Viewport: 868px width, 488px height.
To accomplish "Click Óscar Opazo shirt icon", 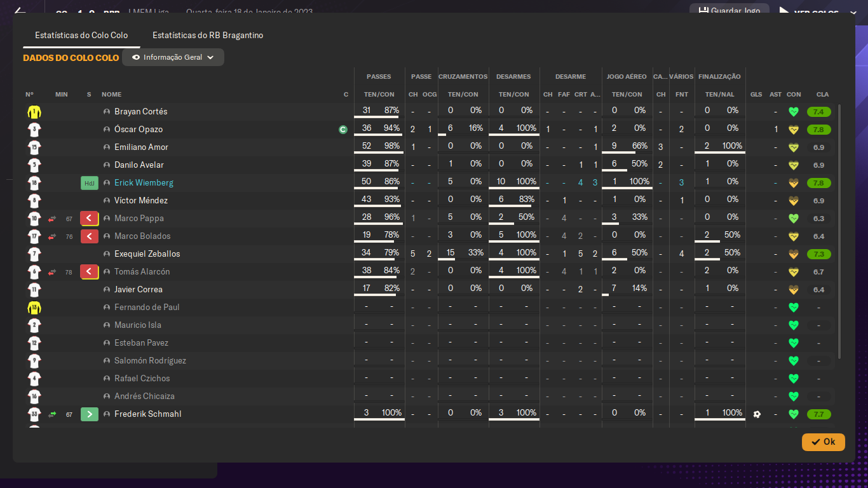I will pyautogui.click(x=34, y=130).
